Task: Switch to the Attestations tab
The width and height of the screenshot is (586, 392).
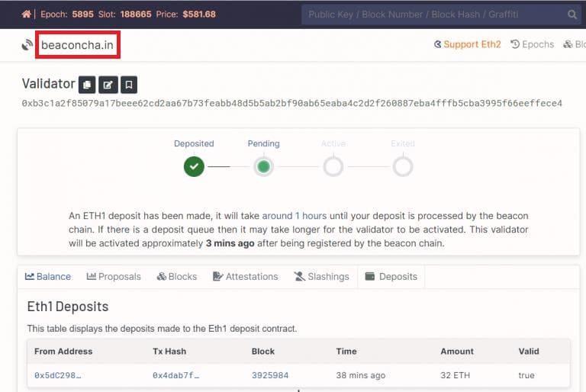Action: (x=245, y=277)
